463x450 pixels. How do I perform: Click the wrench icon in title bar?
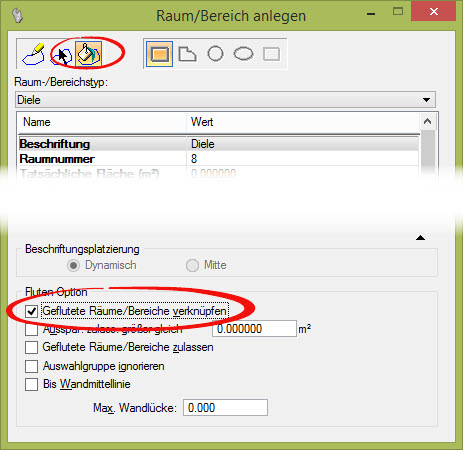pyautogui.click(x=17, y=16)
